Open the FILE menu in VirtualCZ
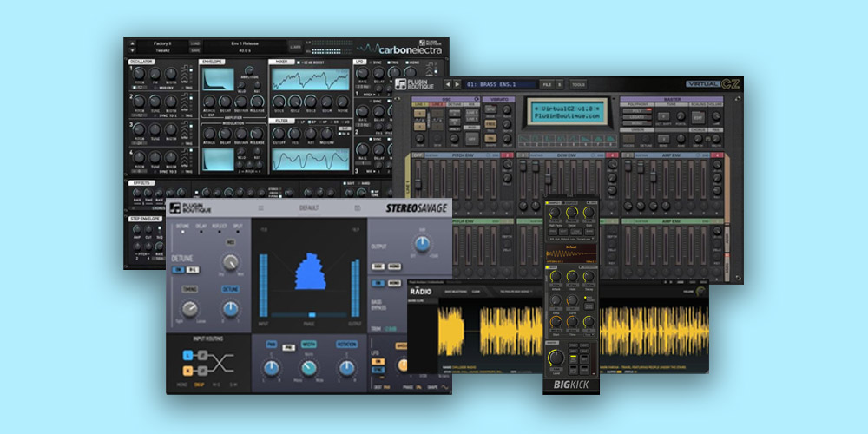This screenshot has width=868, height=434. [x=546, y=85]
